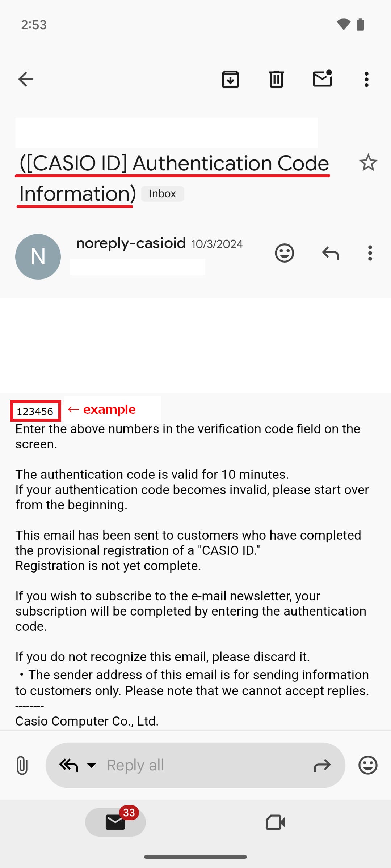Attach a file with paperclip icon
This screenshot has height=868, width=391.
(x=22, y=765)
